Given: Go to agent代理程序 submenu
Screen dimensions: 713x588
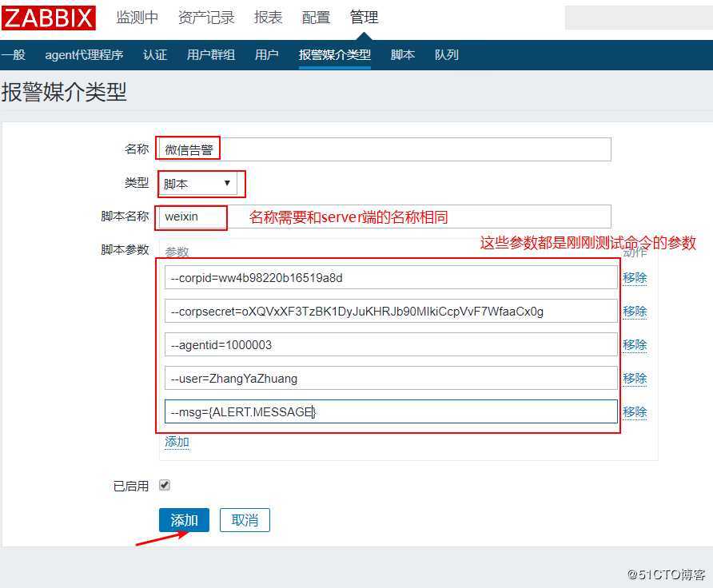Looking at the screenshot, I should pyautogui.click(x=84, y=55).
